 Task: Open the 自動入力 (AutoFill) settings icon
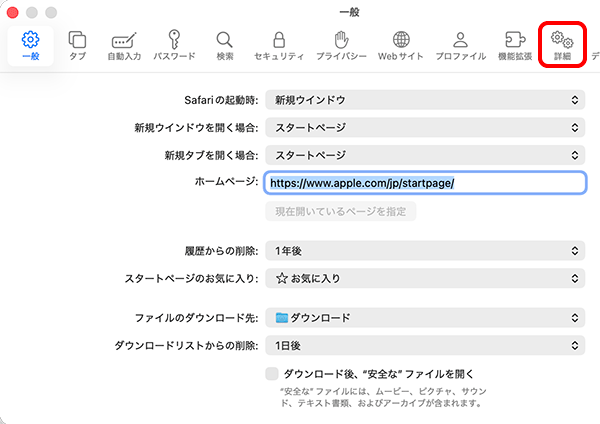[x=124, y=40]
